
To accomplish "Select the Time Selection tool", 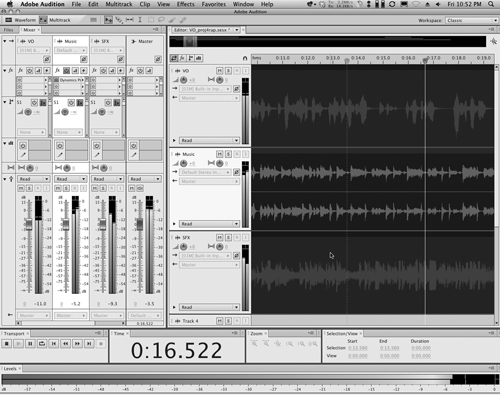I will point(140,20).
